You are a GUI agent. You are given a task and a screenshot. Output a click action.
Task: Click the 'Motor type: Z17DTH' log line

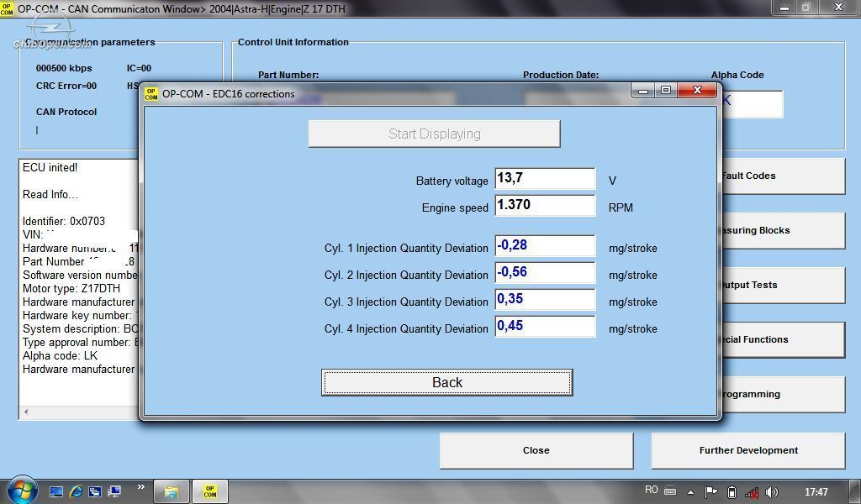pyautogui.click(x=71, y=289)
